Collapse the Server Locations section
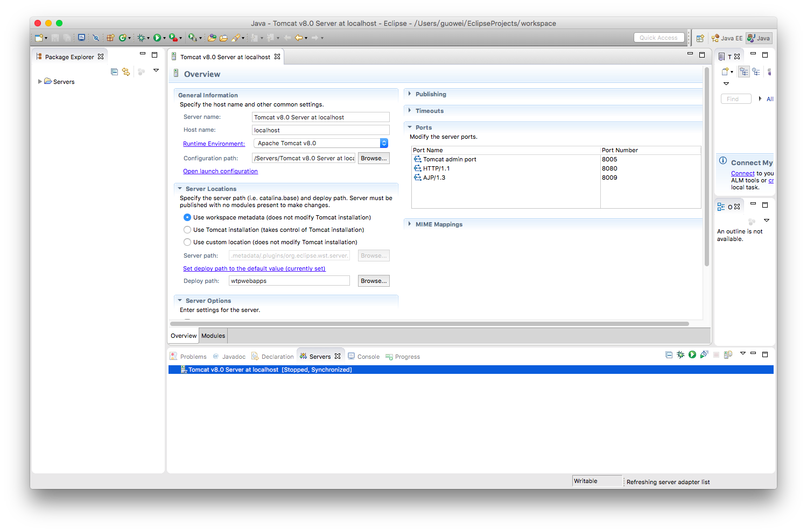807x532 pixels. click(x=180, y=189)
